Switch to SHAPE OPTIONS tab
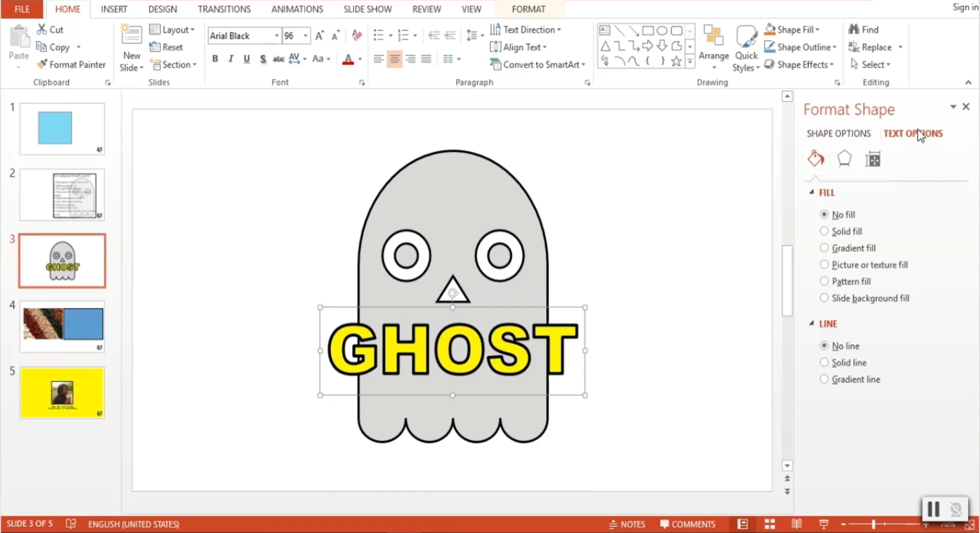The image size is (980, 533). point(839,134)
